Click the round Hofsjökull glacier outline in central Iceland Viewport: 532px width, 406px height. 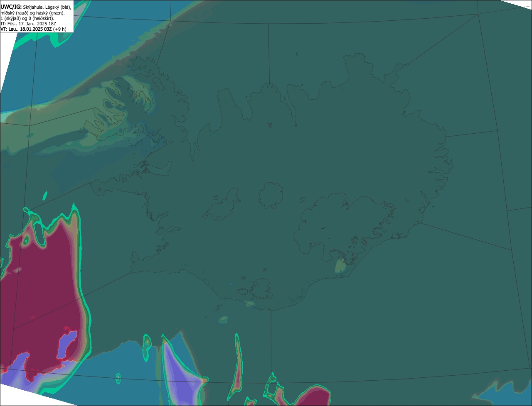pos(271,195)
